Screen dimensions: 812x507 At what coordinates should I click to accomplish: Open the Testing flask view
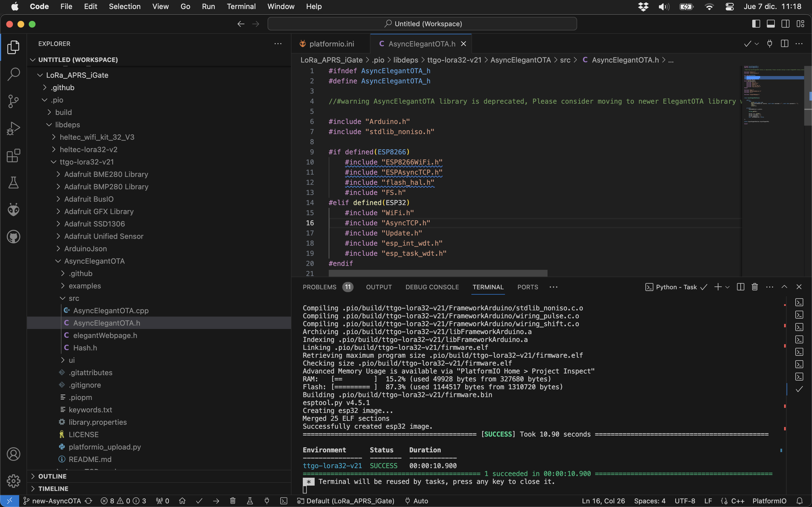click(x=14, y=183)
